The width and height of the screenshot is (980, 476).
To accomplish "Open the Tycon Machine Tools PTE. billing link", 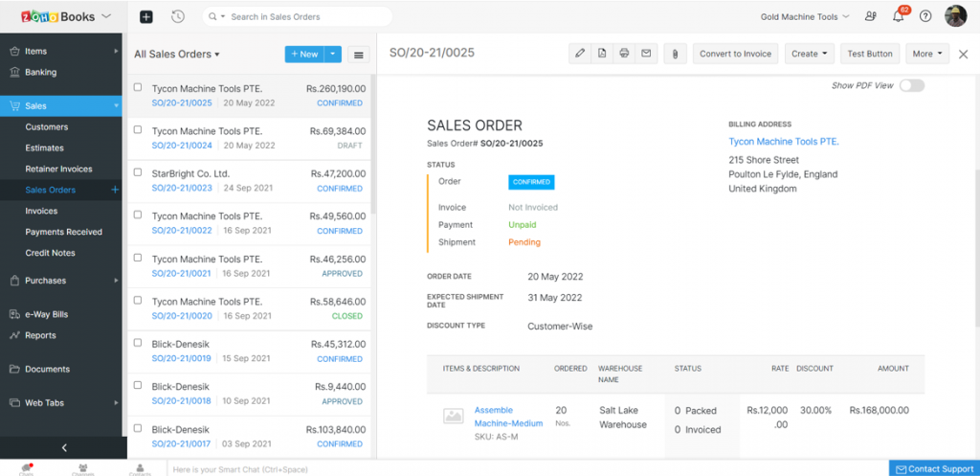I will coord(784,142).
